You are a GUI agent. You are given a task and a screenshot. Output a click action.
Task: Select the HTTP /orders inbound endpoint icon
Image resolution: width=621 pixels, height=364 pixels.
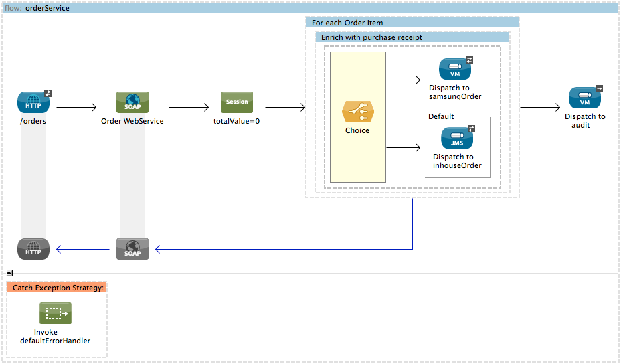33,103
